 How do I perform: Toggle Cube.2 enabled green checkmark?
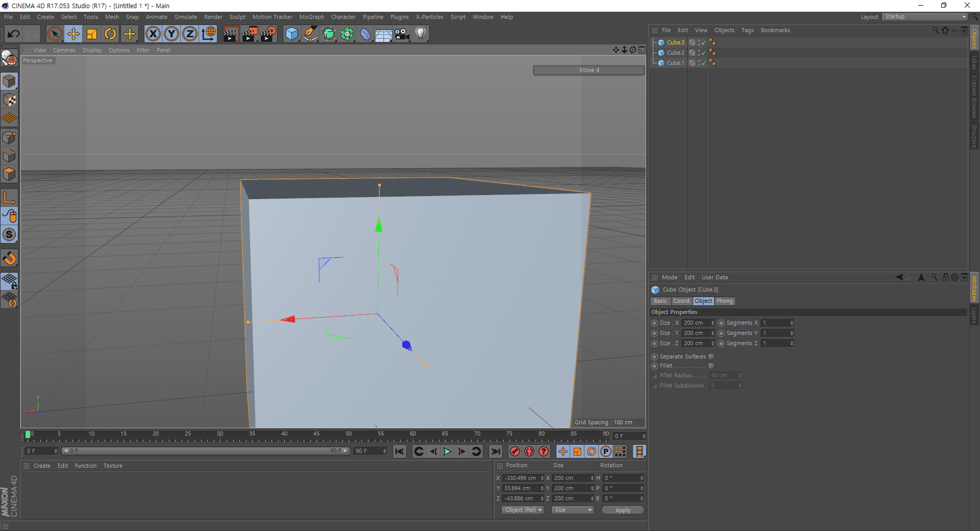tap(704, 53)
